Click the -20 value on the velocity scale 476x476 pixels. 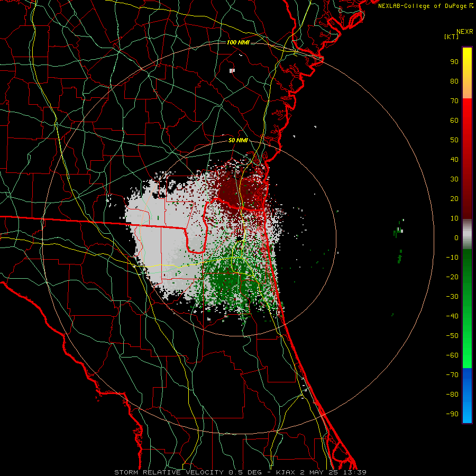pos(452,277)
